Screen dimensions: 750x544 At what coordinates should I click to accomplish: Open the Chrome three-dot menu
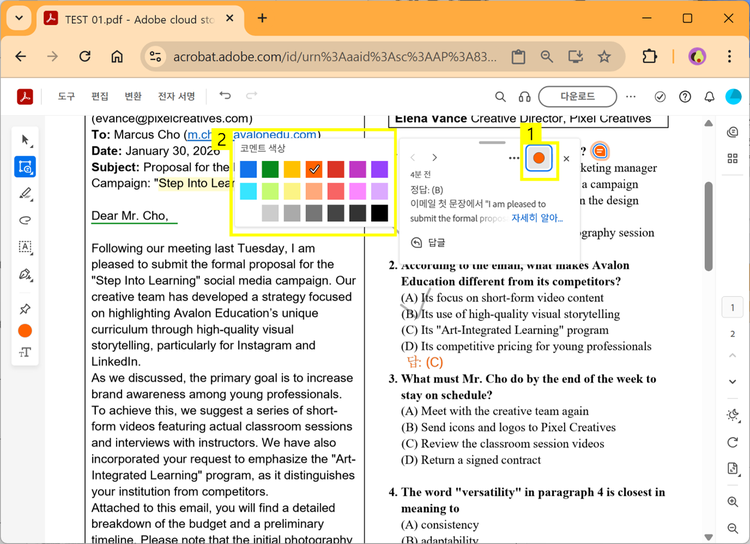point(729,56)
